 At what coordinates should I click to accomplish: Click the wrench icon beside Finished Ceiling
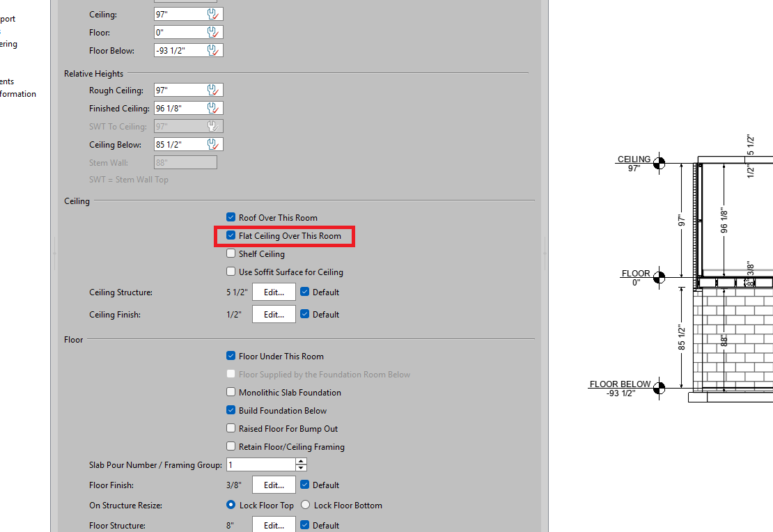click(214, 109)
